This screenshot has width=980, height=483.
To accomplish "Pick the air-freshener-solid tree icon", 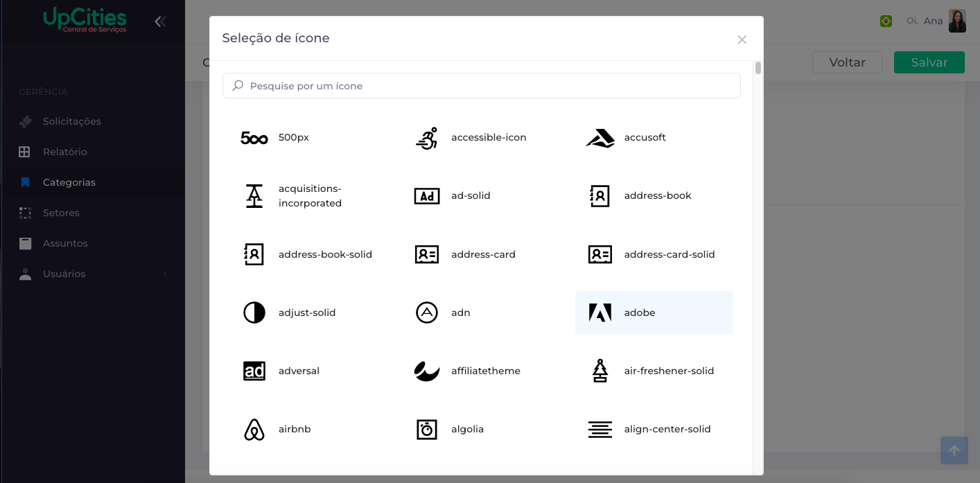I will (600, 371).
